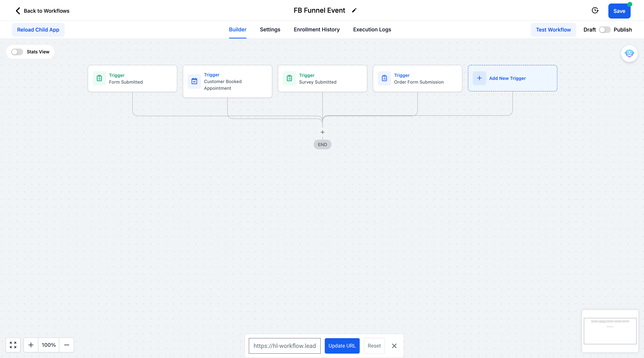Image resolution: width=644 pixels, height=358 pixels.
Task: Go back to Workflows chevron
Action: pyautogui.click(x=18, y=11)
